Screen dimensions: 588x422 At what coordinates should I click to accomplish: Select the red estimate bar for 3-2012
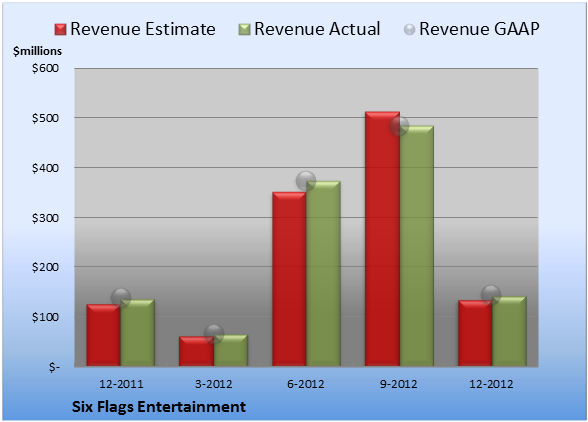tap(196, 351)
